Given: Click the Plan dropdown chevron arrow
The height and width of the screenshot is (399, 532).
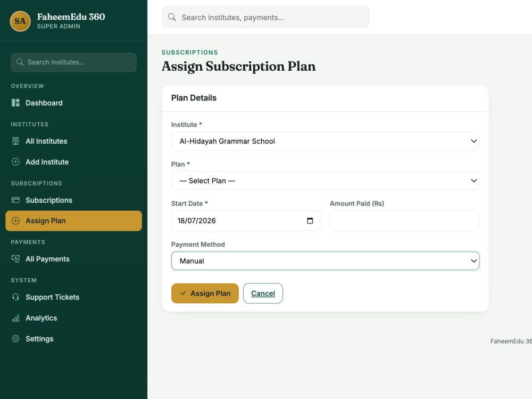Looking at the screenshot, I should [473, 180].
